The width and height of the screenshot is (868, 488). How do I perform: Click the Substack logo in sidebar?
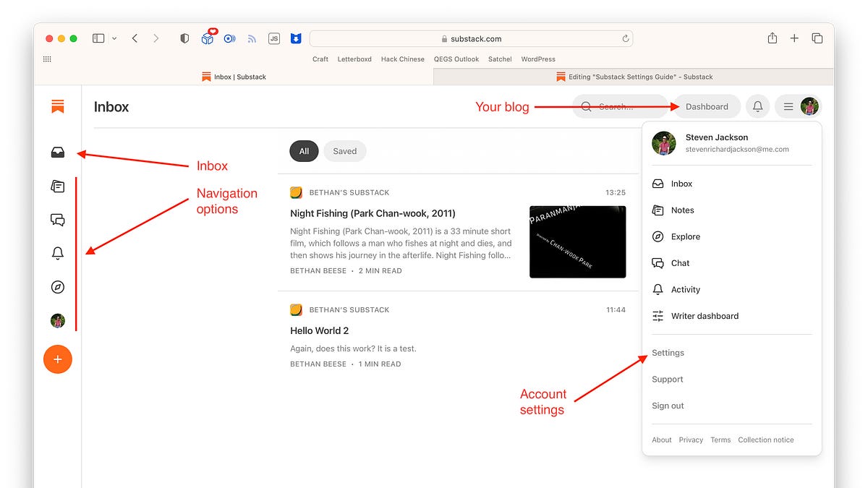point(58,106)
